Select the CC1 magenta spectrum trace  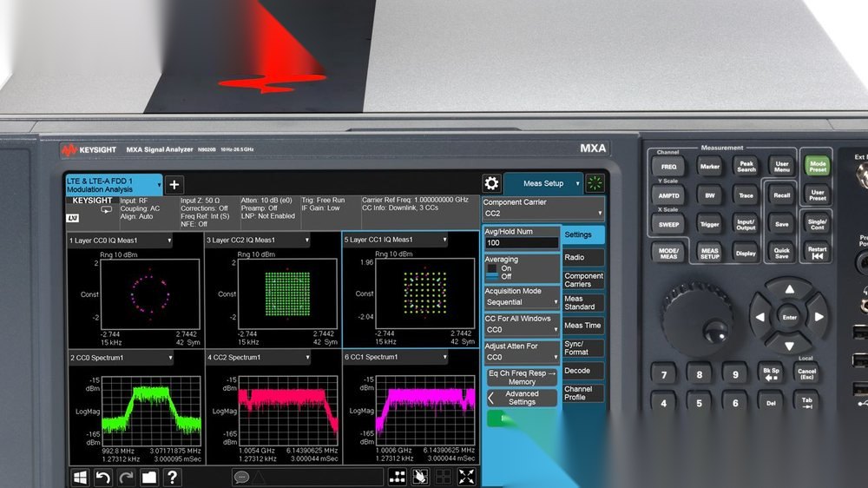425,410
